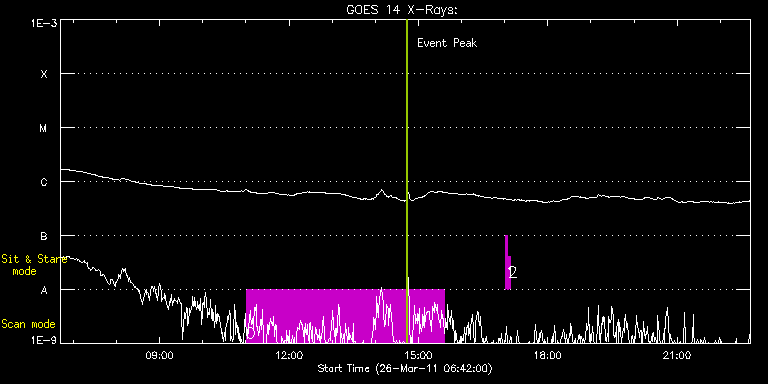Click the green Event Peak vertical line
This screenshot has width=768, height=384.
coord(407,181)
